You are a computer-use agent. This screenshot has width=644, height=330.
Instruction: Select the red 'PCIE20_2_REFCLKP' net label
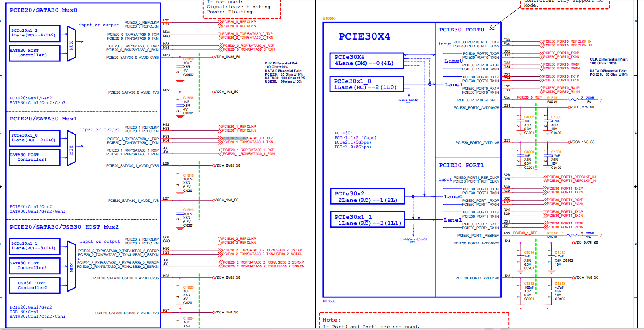click(x=239, y=239)
